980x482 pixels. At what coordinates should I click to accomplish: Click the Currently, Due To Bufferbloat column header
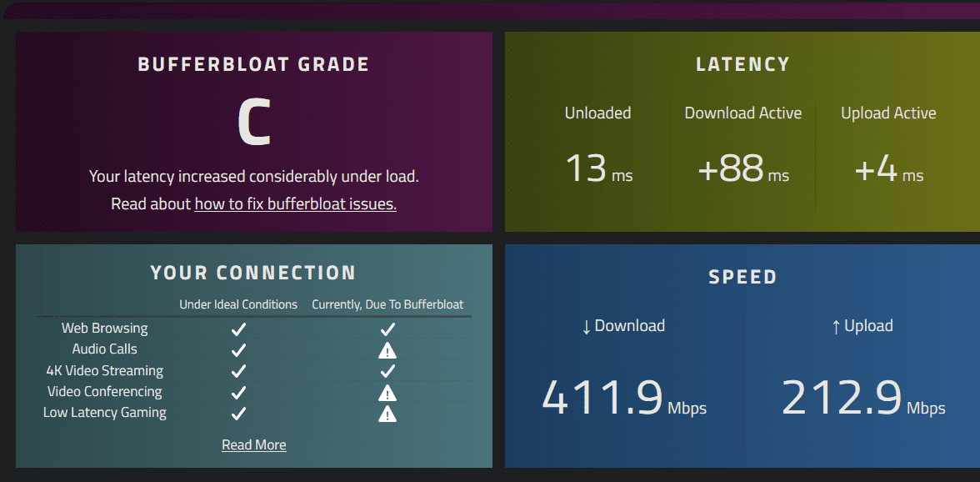point(387,305)
